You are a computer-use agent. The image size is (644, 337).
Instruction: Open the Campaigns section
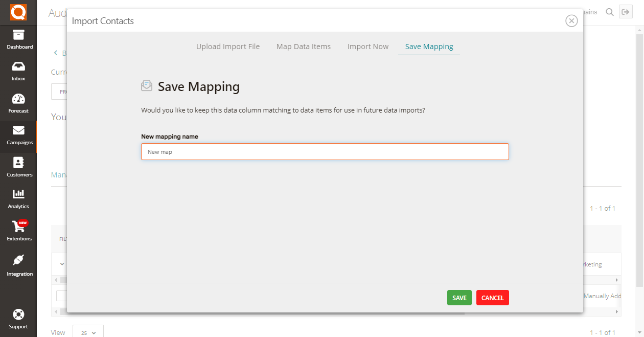pyautogui.click(x=18, y=135)
